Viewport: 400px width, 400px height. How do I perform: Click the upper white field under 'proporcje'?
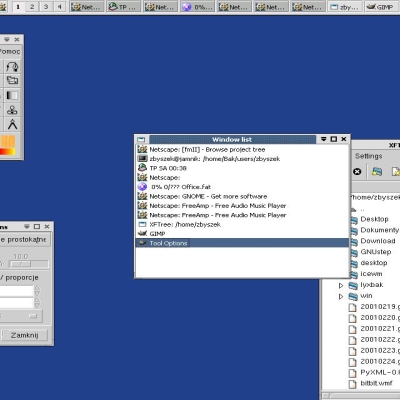17,291
